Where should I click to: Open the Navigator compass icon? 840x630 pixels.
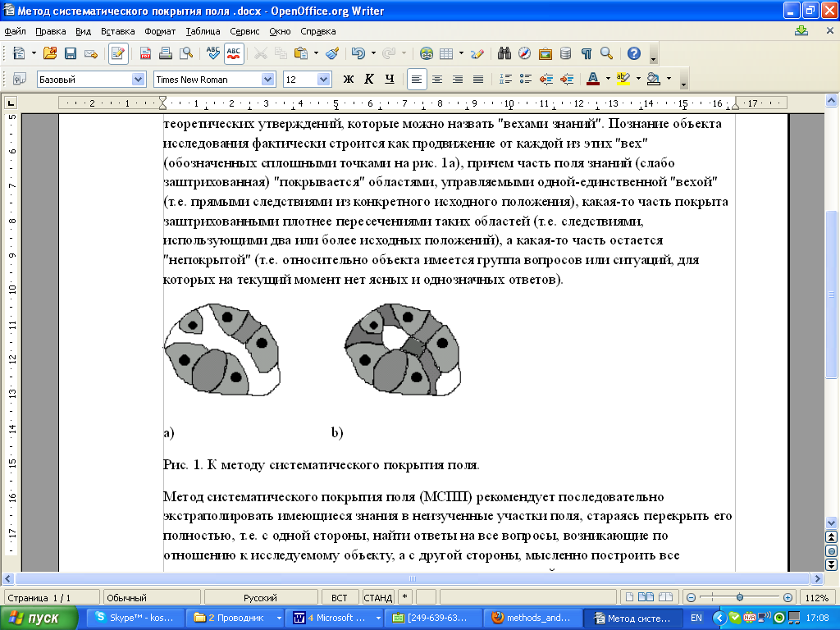pos(524,53)
